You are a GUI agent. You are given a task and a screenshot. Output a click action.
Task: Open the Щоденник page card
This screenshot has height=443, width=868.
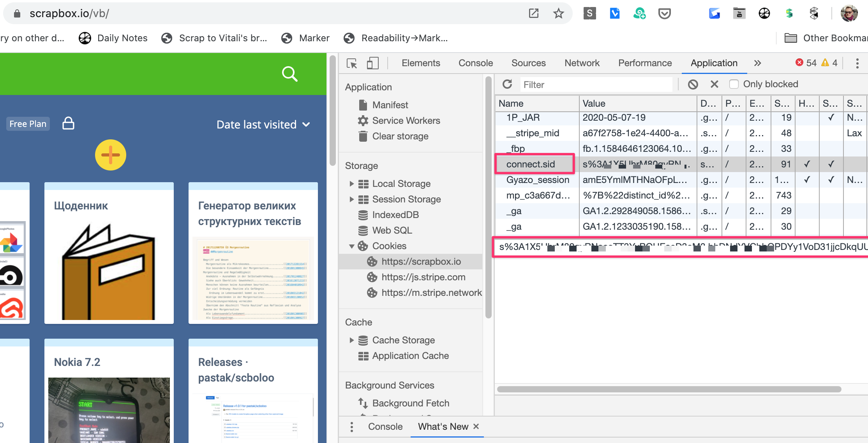[x=109, y=253]
